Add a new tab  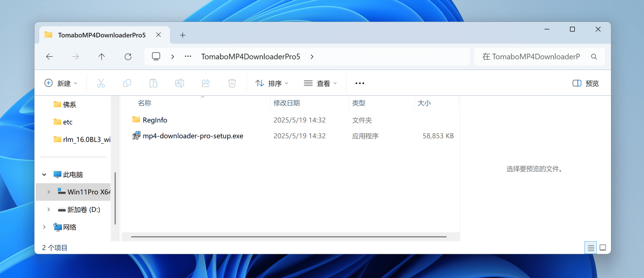(183, 35)
